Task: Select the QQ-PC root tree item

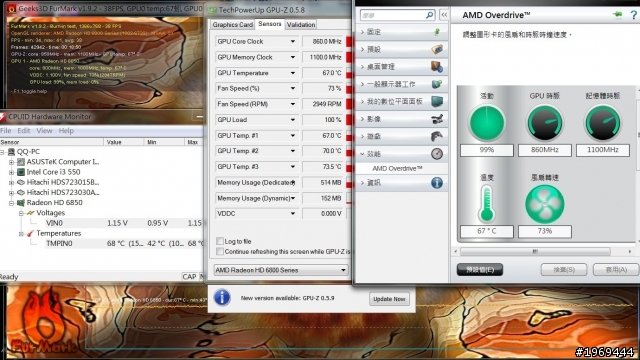Action: pyautogui.click(x=28, y=151)
